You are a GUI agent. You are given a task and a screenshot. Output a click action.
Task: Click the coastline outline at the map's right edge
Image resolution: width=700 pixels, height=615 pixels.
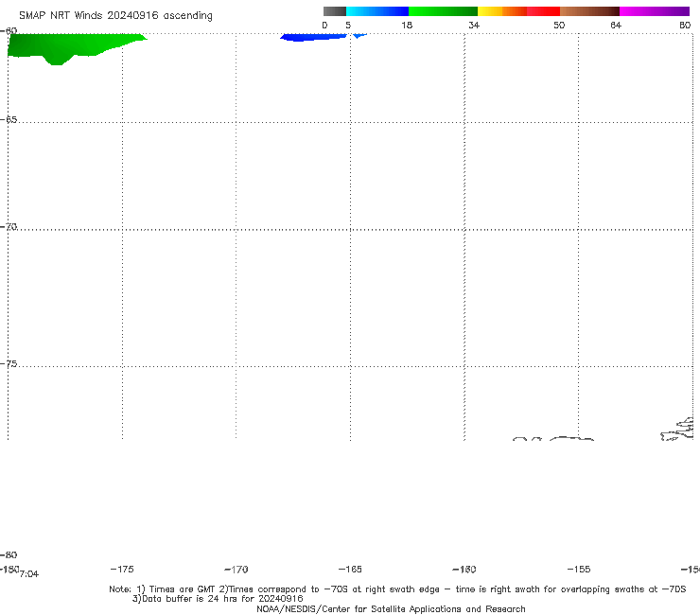pyautogui.click(x=677, y=430)
